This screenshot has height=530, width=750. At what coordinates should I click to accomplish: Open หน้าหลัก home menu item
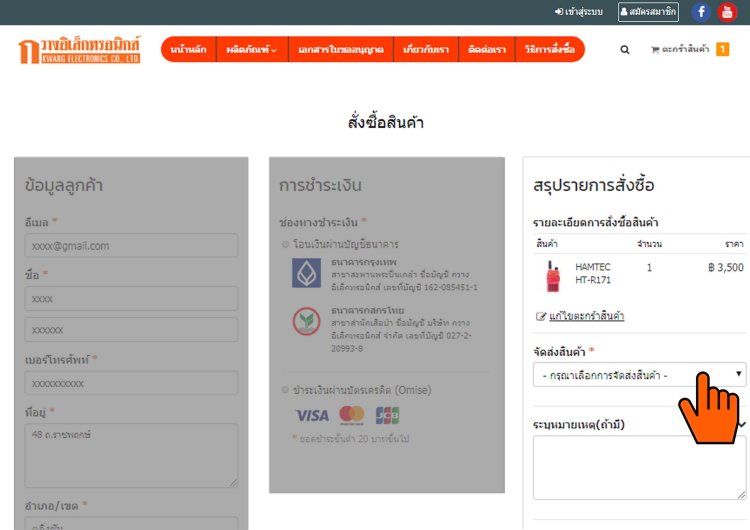click(188, 49)
